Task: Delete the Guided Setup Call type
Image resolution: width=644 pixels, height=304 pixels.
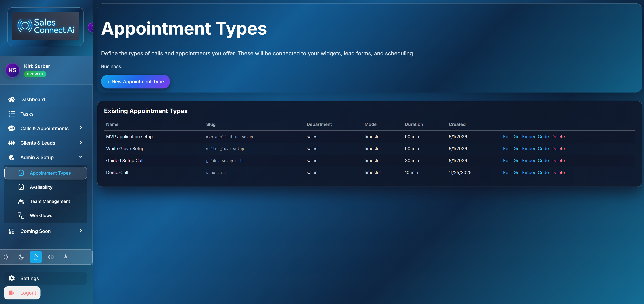Action: point(558,161)
